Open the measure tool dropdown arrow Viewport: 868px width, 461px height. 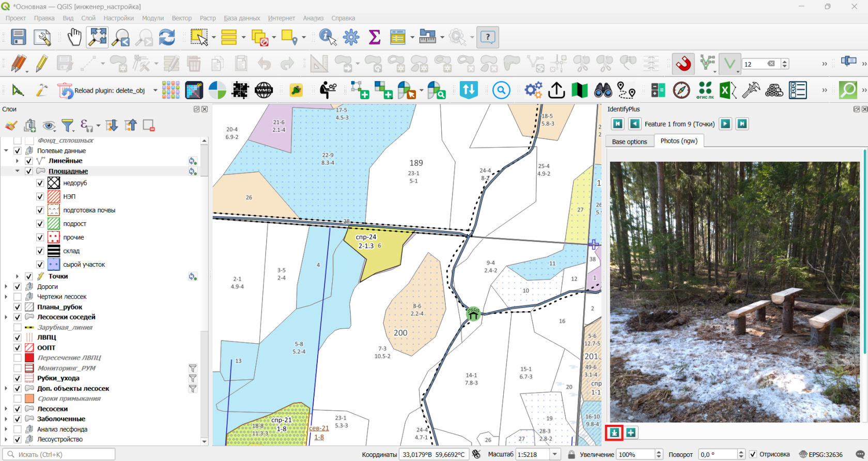[x=442, y=37]
